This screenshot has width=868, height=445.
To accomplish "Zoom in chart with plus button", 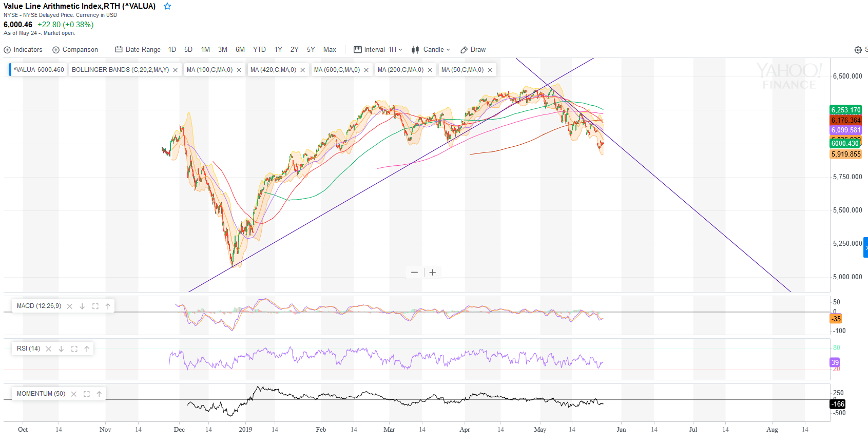I will coord(433,273).
